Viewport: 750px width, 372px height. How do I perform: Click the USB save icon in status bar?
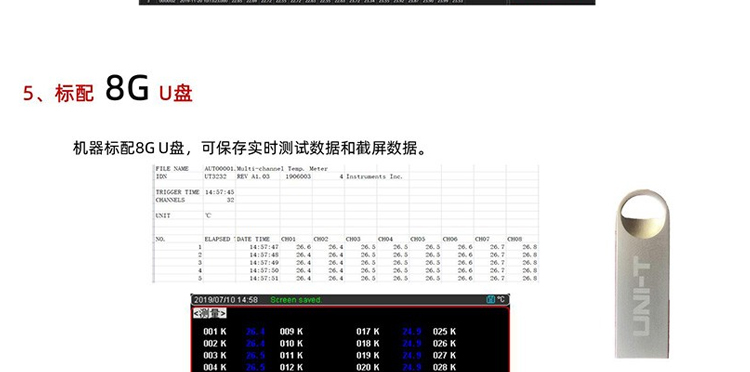coord(490,299)
